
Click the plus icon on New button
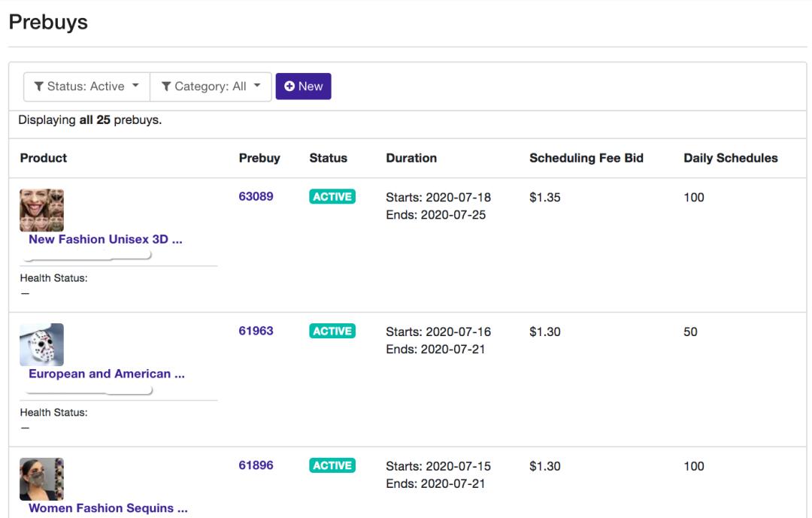[289, 86]
